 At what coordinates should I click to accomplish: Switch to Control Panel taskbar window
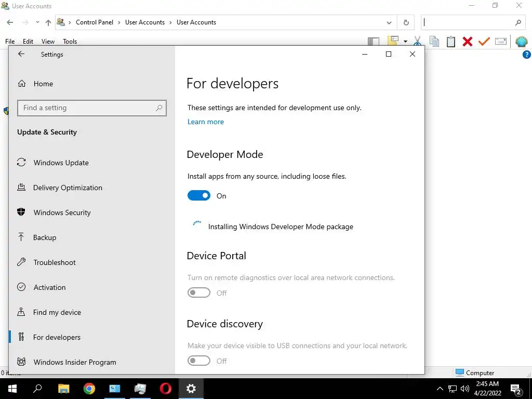(x=115, y=389)
